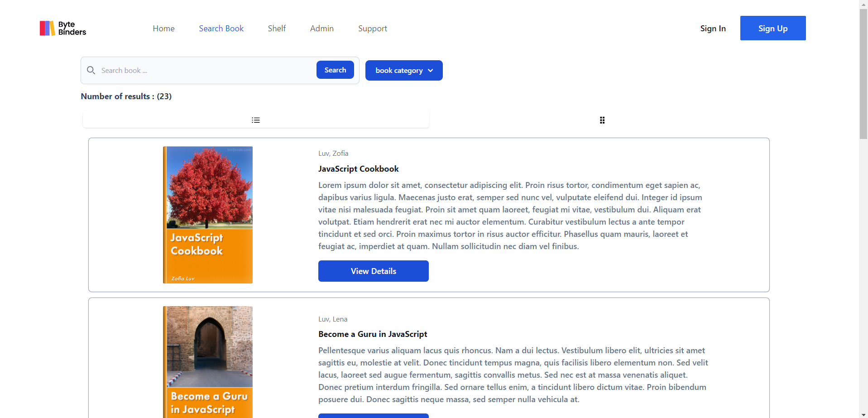This screenshot has width=868, height=418.
Task: Go to the Home page
Action: (x=163, y=29)
